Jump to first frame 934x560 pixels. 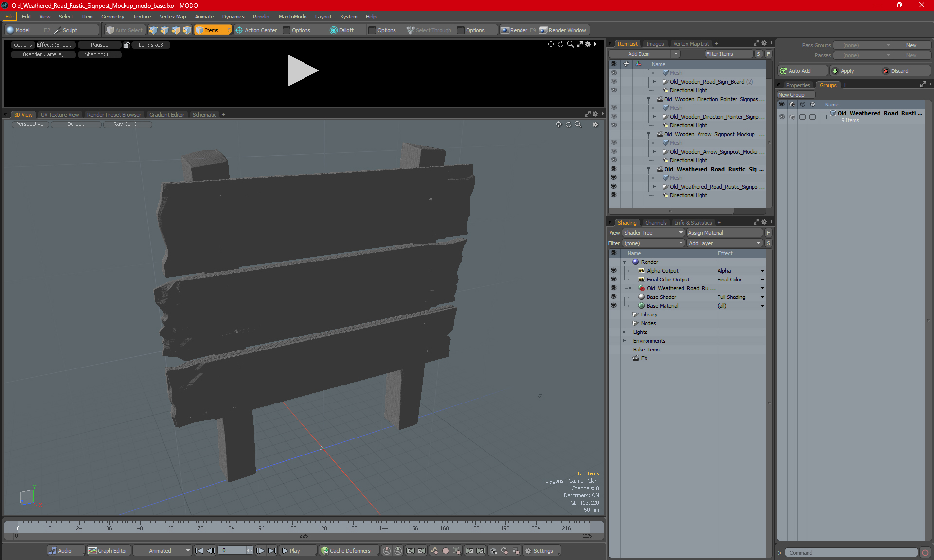click(199, 551)
